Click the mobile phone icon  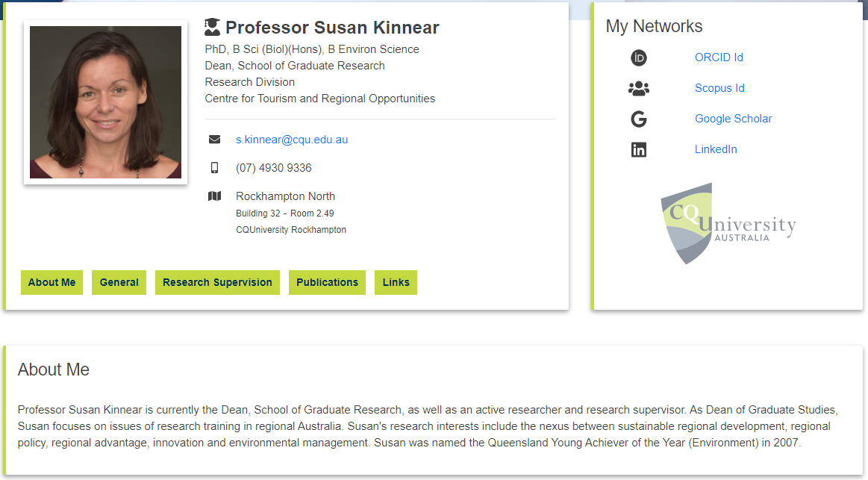click(214, 168)
